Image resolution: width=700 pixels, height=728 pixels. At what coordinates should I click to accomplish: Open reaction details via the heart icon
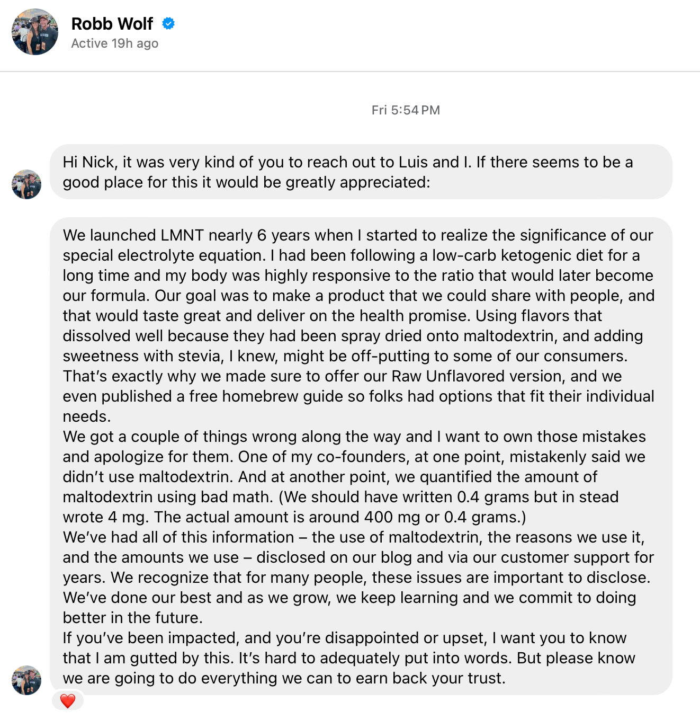tap(67, 700)
